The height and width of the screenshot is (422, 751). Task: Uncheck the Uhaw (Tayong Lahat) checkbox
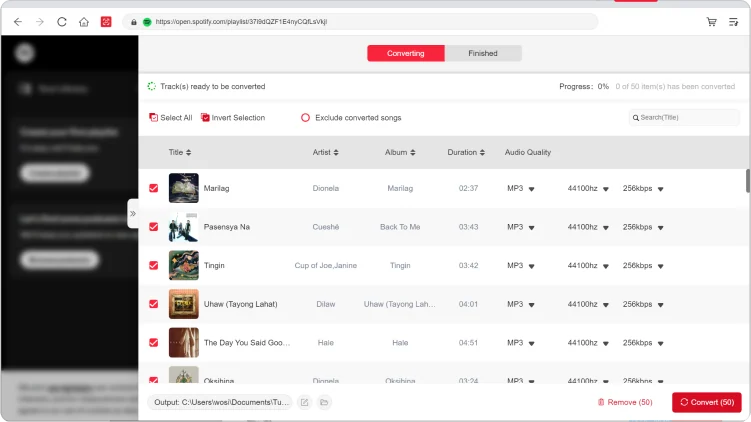coord(153,304)
